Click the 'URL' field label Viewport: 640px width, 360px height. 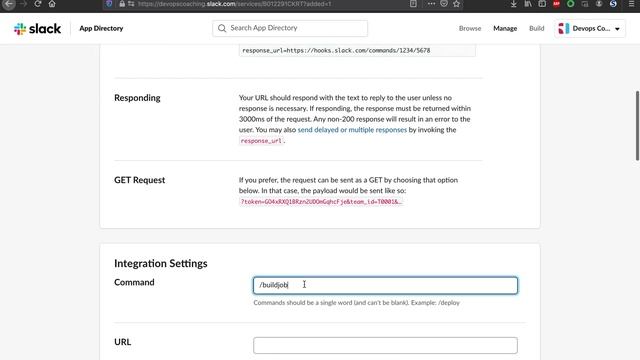tap(122, 342)
